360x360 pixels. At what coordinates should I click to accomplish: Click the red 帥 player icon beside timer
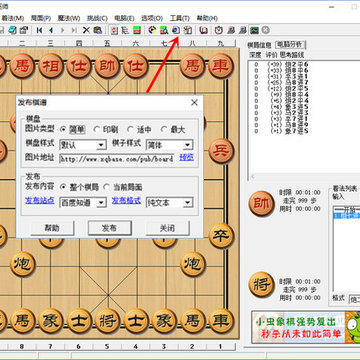262,203
